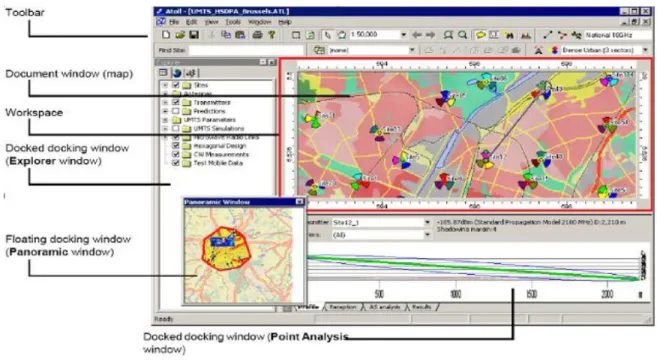The image size is (657, 361).
Task: Switch to the Reception tab
Action: (x=343, y=307)
